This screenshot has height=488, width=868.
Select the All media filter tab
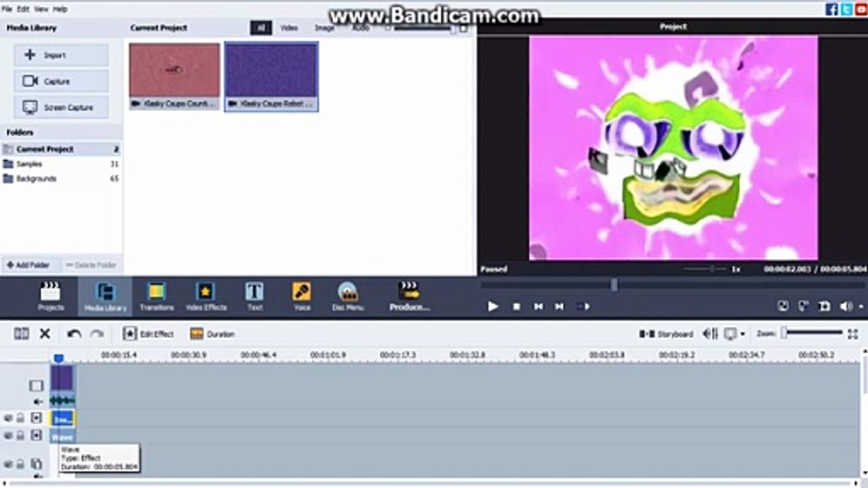tap(261, 28)
